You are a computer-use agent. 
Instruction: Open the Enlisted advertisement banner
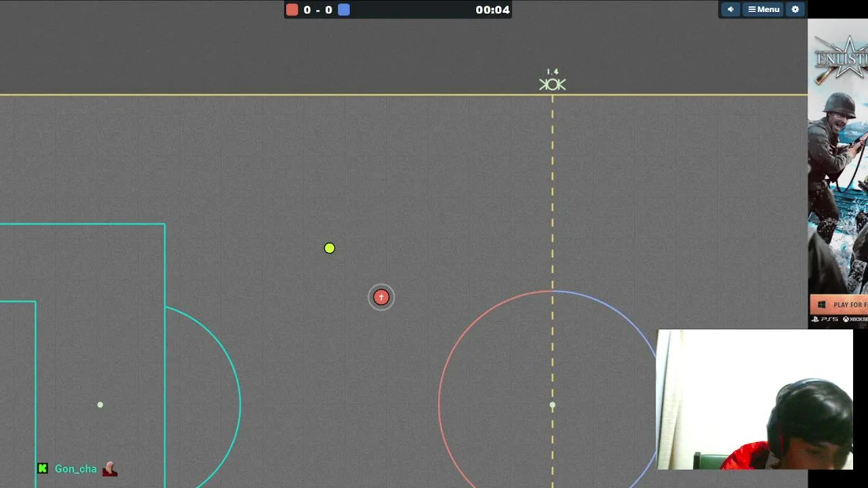tap(837, 174)
